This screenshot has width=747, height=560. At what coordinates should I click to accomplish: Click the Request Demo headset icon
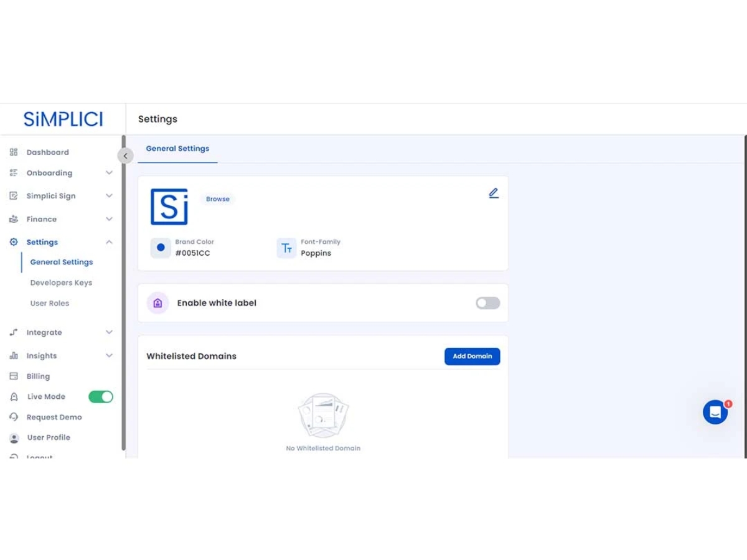point(14,417)
